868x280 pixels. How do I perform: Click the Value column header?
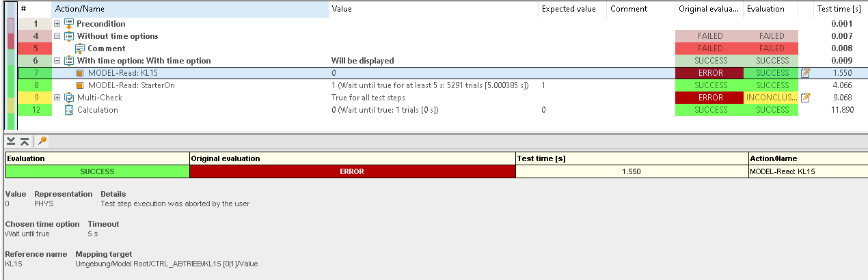[433, 9]
